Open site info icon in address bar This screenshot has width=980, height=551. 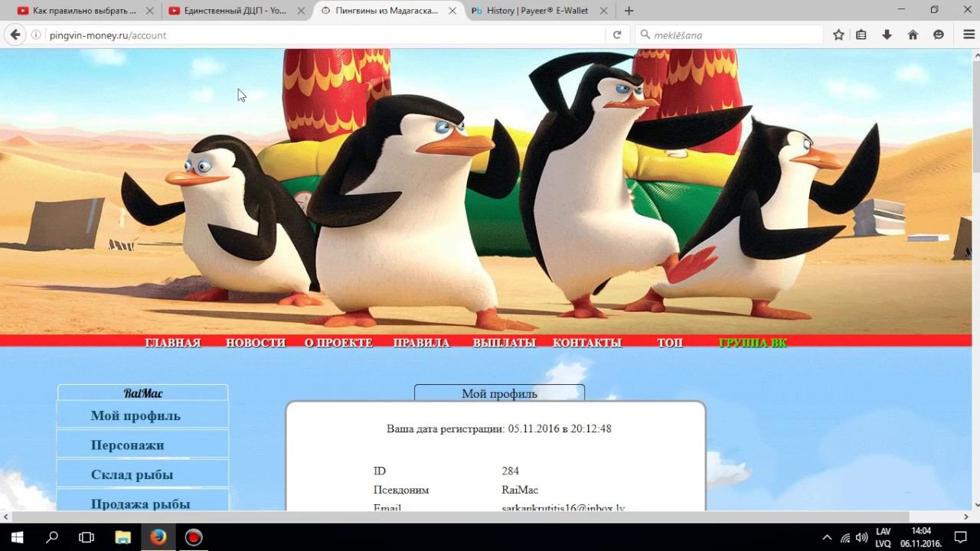(36, 35)
